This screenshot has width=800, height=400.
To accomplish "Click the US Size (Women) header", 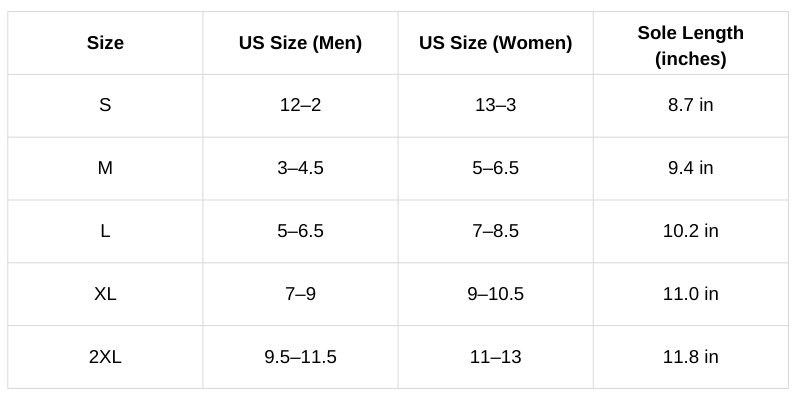I will pos(495,43).
